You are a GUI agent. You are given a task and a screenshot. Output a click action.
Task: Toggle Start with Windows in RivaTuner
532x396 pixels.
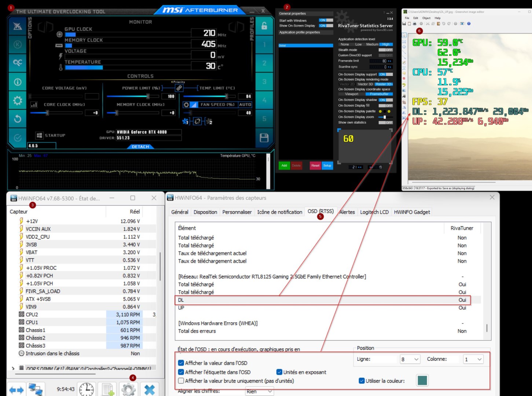click(326, 20)
